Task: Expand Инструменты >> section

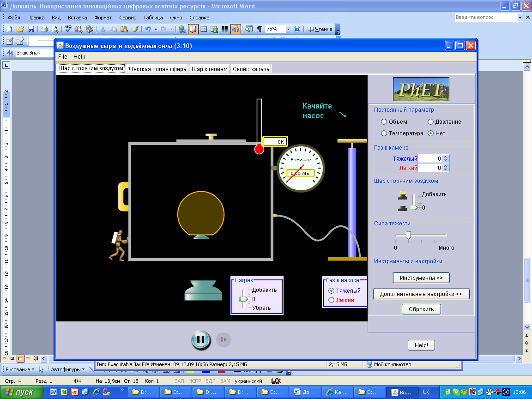Action: (x=421, y=278)
